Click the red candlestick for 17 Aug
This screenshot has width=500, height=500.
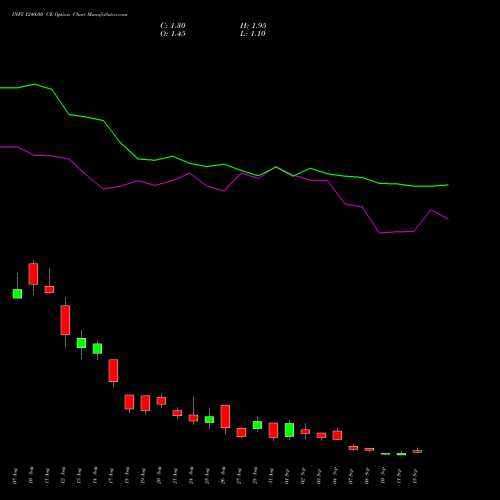[x=113, y=370]
